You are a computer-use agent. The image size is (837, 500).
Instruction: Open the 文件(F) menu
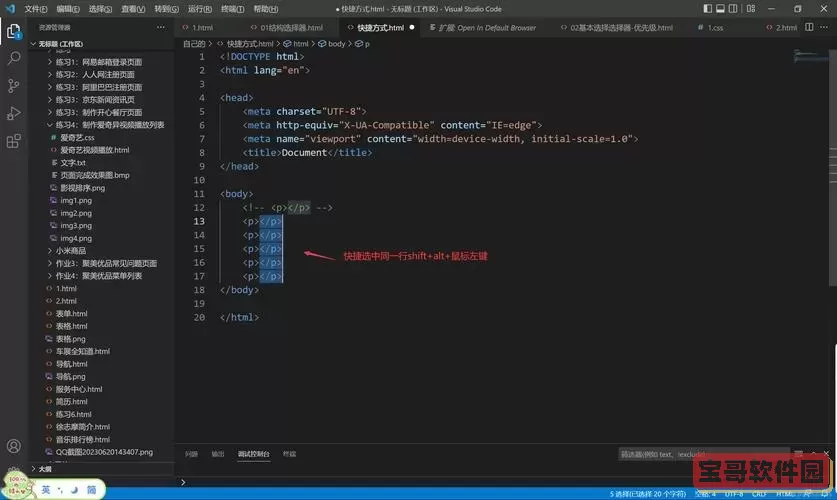pos(36,9)
